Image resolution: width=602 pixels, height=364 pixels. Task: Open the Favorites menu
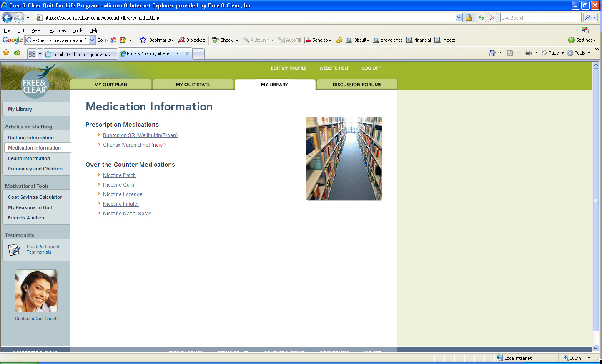(x=56, y=30)
